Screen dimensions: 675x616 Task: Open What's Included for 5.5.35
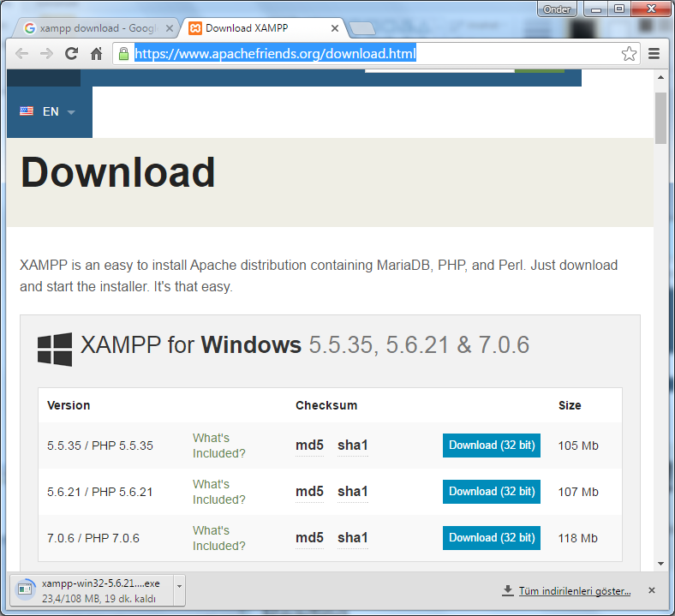tap(218, 446)
